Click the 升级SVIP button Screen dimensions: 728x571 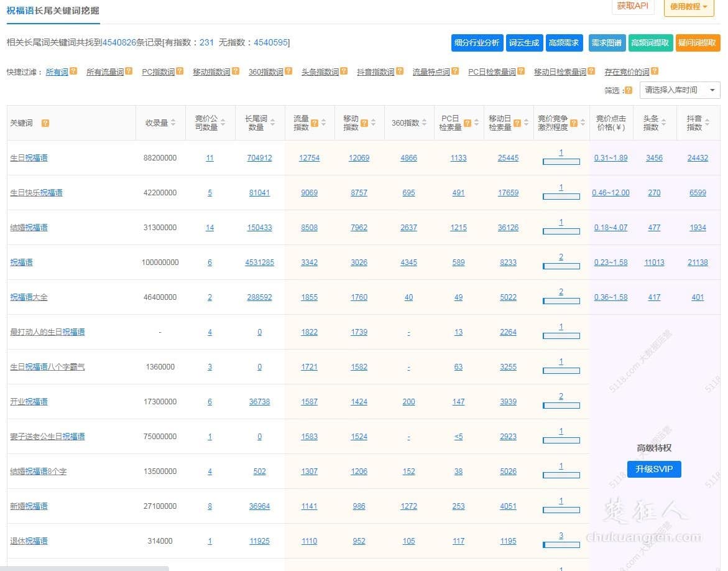[654, 470]
